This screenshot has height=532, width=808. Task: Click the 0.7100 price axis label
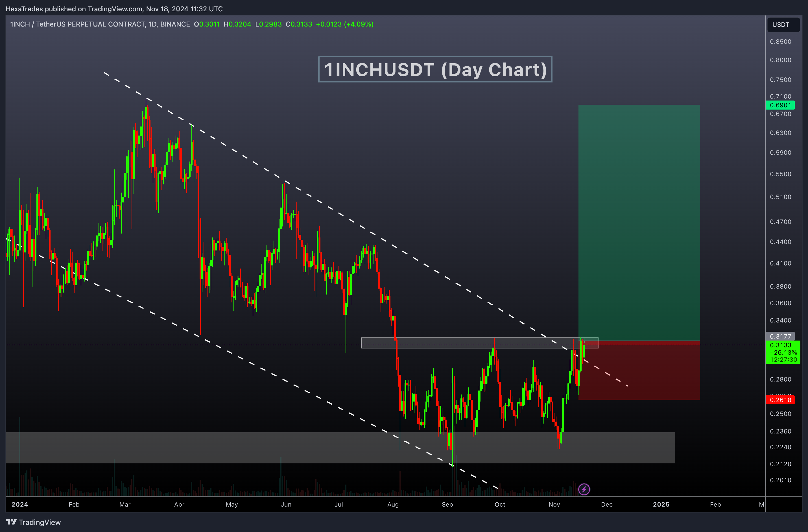point(780,96)
